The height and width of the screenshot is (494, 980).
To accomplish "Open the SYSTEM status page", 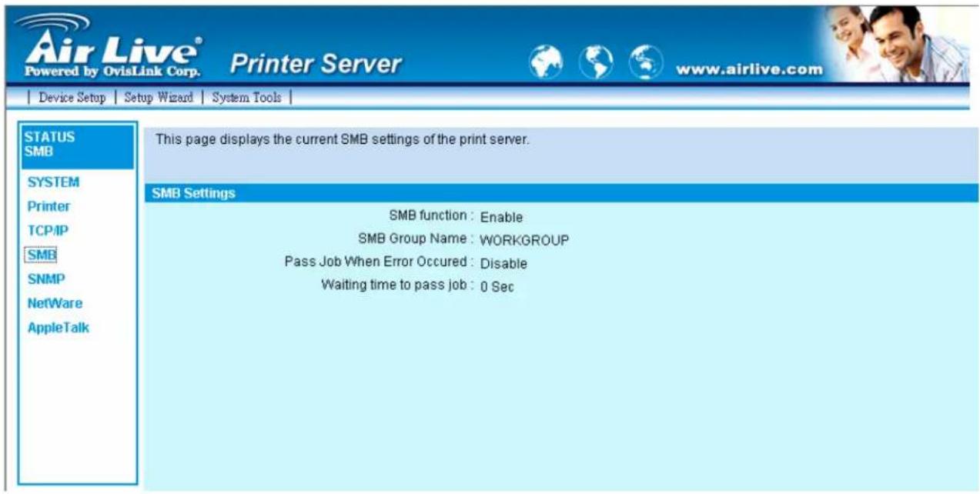I will tap(53, 182).
